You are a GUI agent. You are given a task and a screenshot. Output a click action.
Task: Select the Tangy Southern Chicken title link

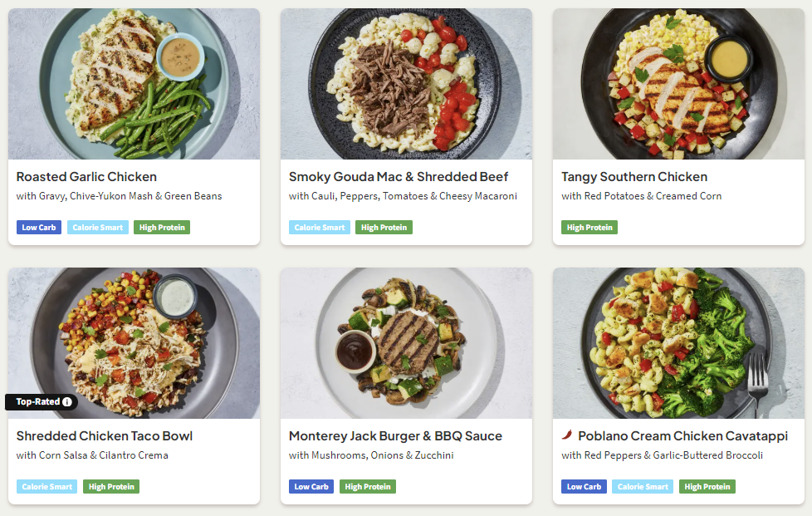634,176
